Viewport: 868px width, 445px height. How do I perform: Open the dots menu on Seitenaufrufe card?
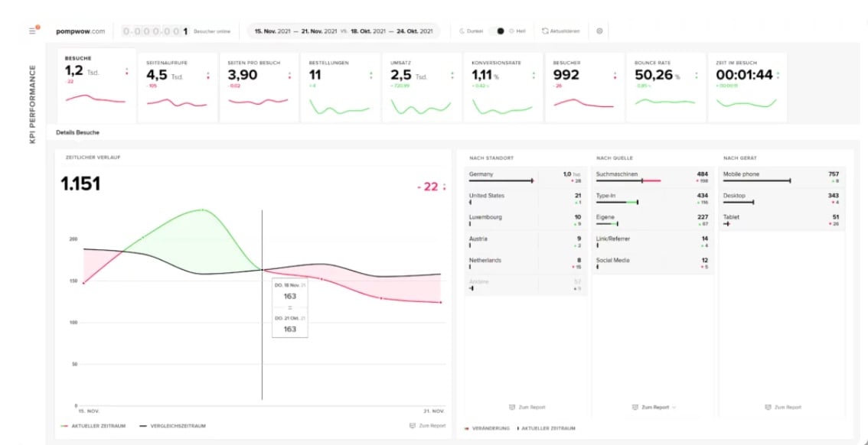208,75
